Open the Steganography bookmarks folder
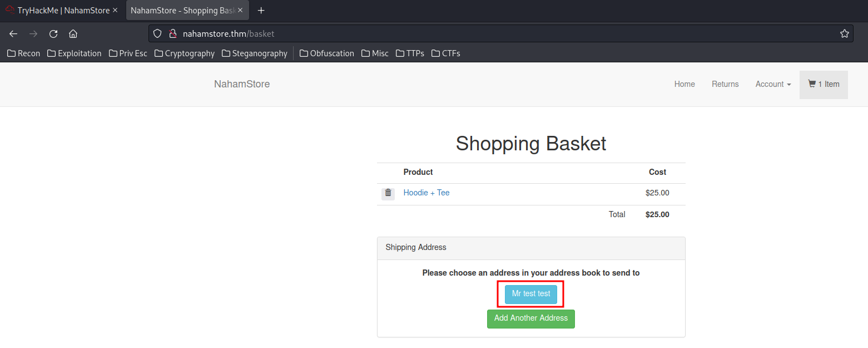Screen dimensions: 868x348 (x=255, y=53)
